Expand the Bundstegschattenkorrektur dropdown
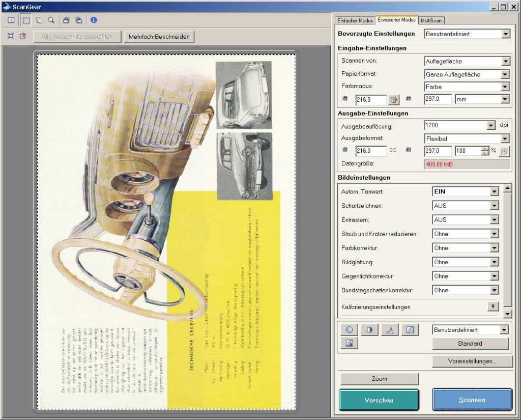Viewport: 521px width, 420px height. [466, 290]
